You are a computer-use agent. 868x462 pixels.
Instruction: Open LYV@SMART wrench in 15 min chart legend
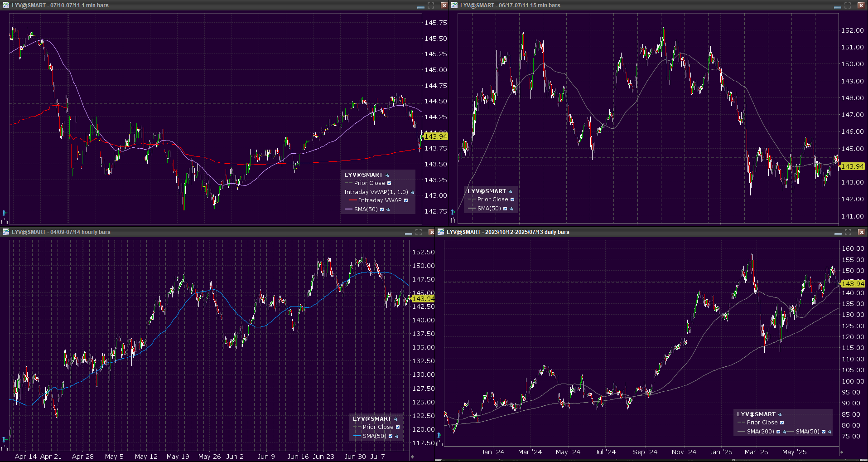point(511,191)
